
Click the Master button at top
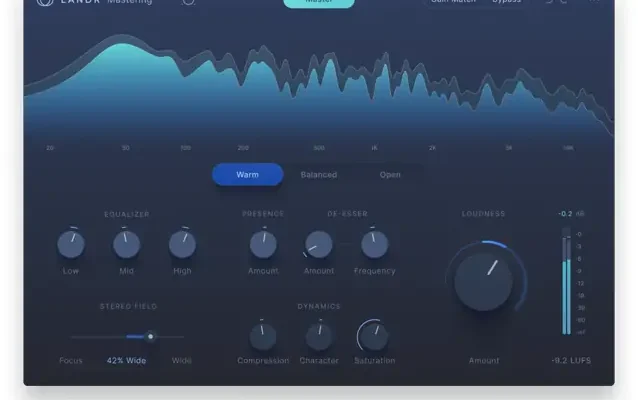(x=318, y=3)
